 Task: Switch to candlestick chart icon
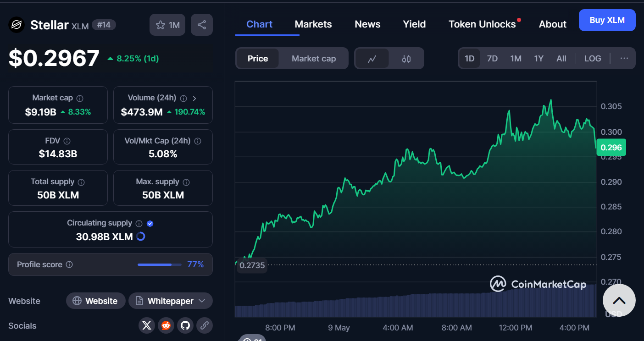coord(406,59)
